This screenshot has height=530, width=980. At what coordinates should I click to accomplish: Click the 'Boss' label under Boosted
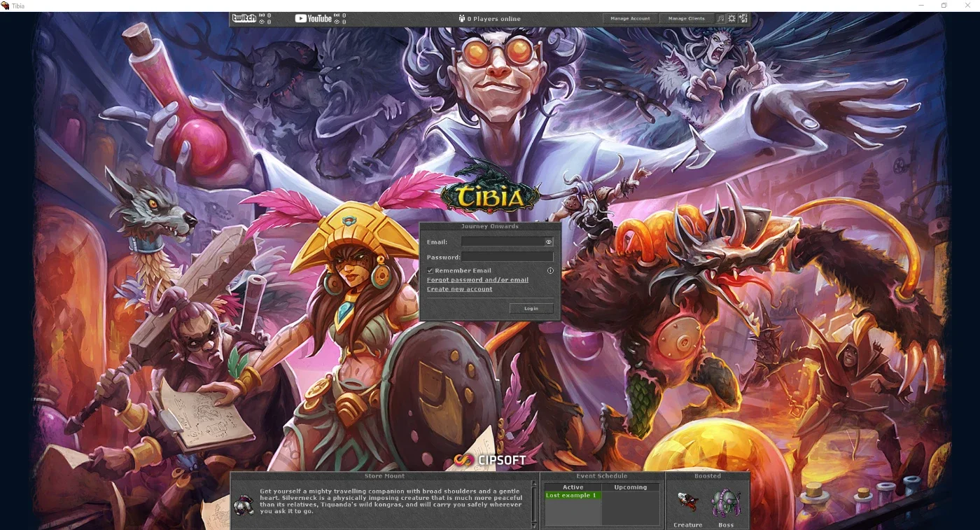tap(726, 525)
